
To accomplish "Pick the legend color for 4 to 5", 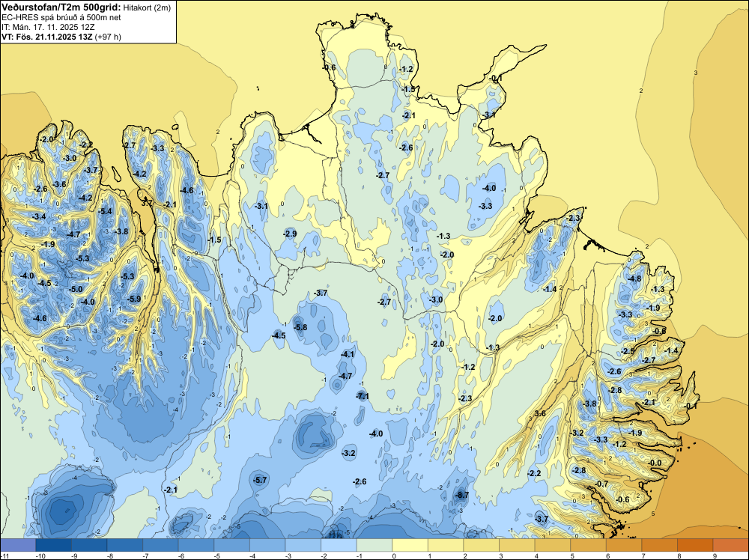I will coord(553,545).
